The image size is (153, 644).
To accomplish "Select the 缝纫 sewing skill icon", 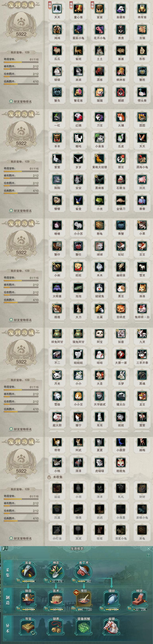I will (111, 600).
